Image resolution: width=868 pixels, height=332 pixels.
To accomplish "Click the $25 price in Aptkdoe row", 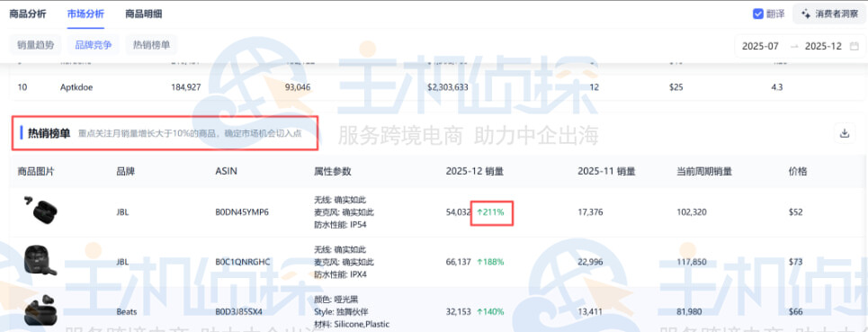I will coord(676,87).
